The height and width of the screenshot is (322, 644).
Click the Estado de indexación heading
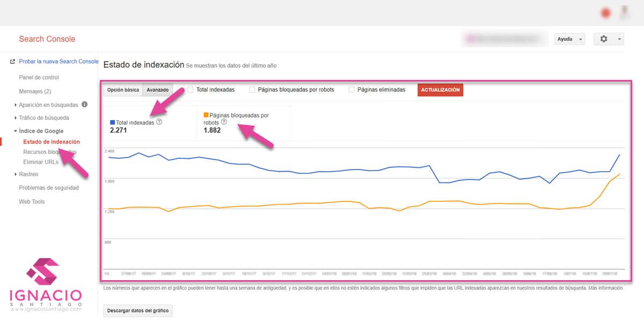[143, 64]
